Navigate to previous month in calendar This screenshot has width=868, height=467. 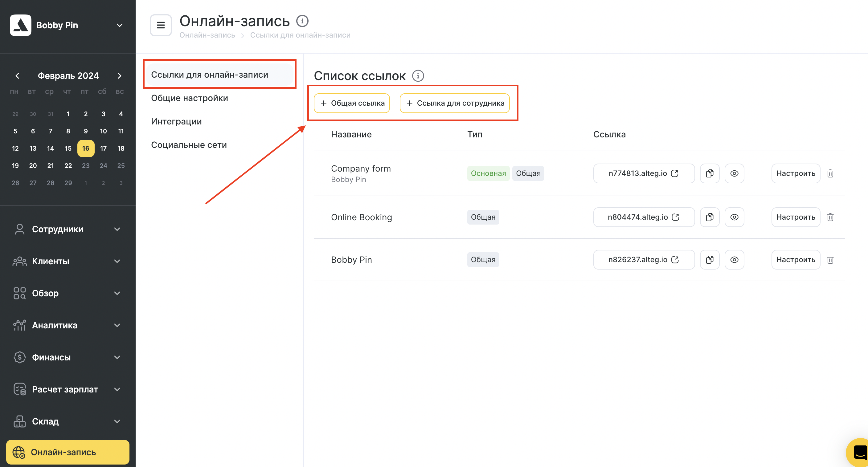[17, 75]
